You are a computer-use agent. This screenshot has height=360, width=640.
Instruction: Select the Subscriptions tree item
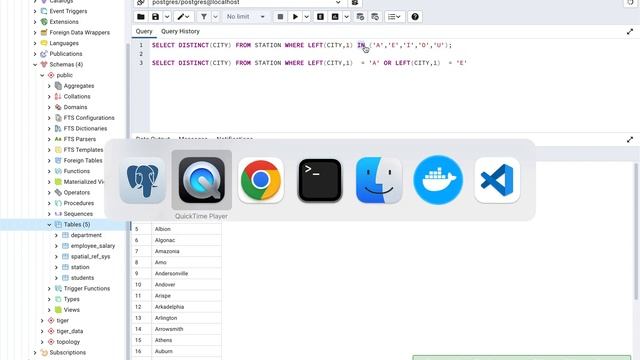68,352
